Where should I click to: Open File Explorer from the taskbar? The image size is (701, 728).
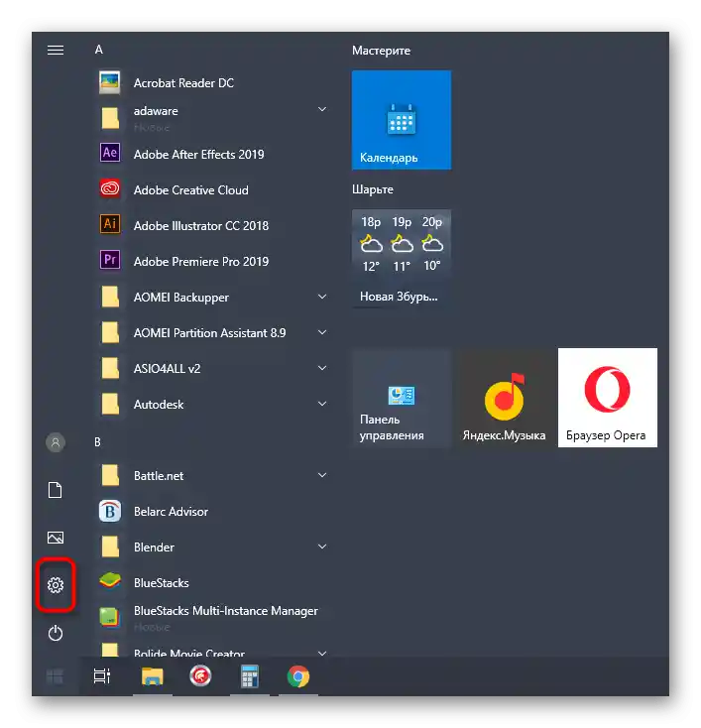pos(153,676)
